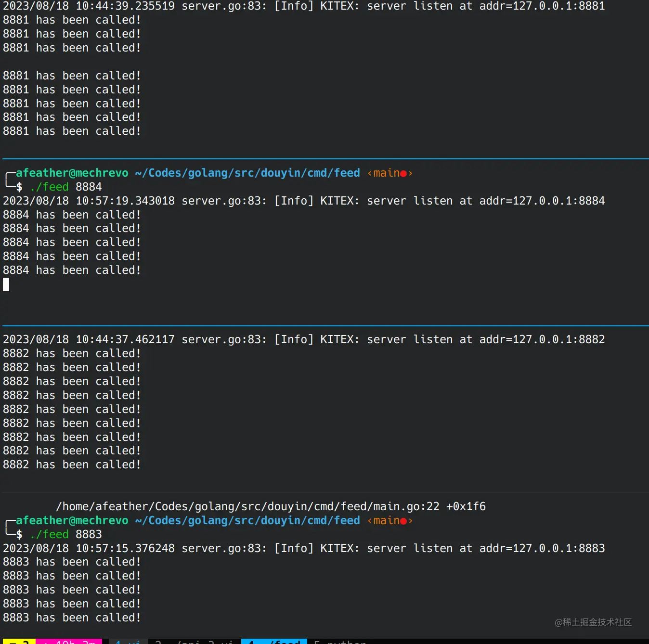649x644 pixels.
Task: Select the active feed window tab
Action: 274,642
